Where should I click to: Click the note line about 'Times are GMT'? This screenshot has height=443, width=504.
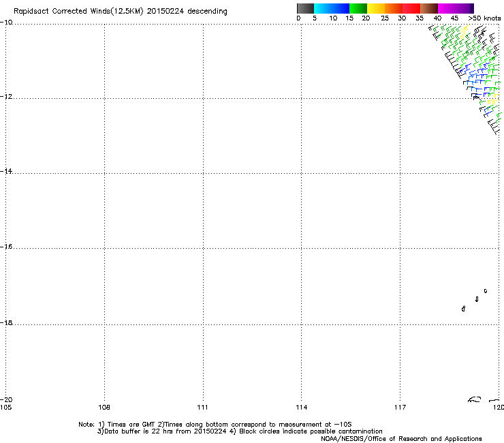[x=215, y=425]
